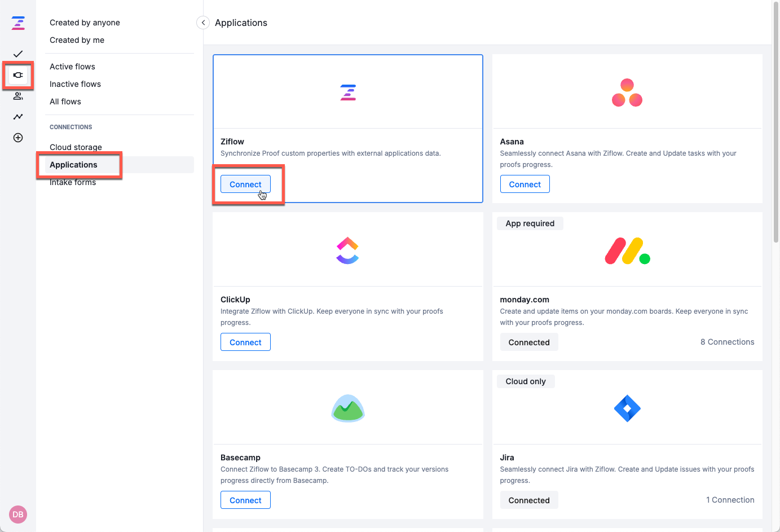Open the analytics trend-line sidebar icon
Image resolution: width=780 pixels, height=532 pixels.
(x=17, y=117)
